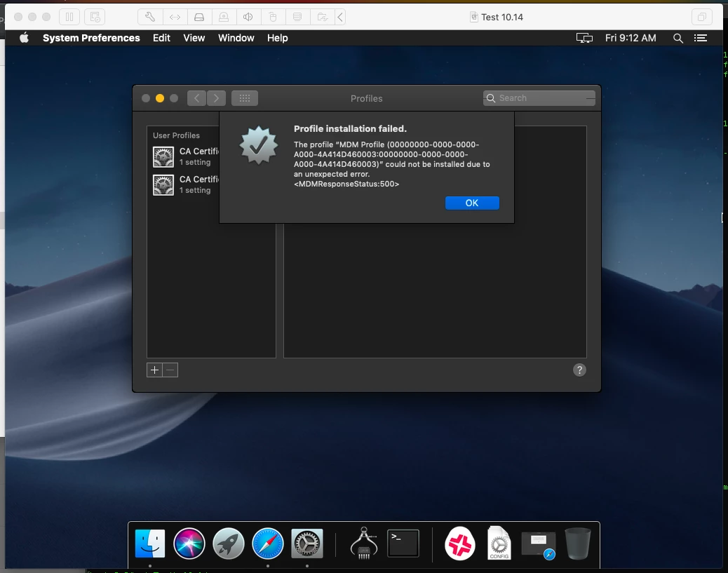Click the hard disk device icon
The image size is (728, 573).
[199, 17]
